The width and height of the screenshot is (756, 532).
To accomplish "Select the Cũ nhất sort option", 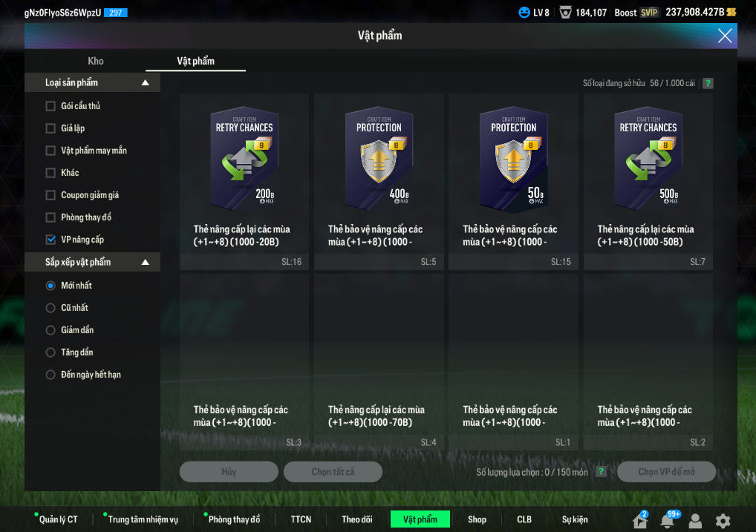I will (x=50, y=308).
